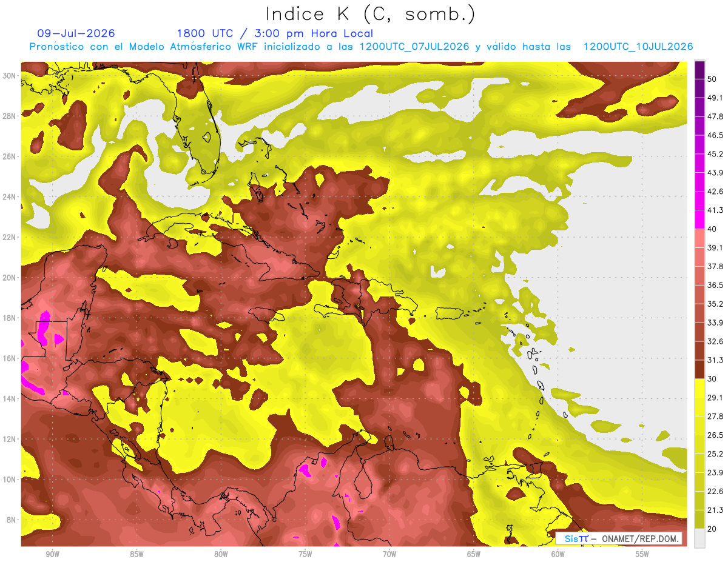Click the latitude label '26N'
The width and height of the screenshot is (728, 562).
tap(10, 156)
